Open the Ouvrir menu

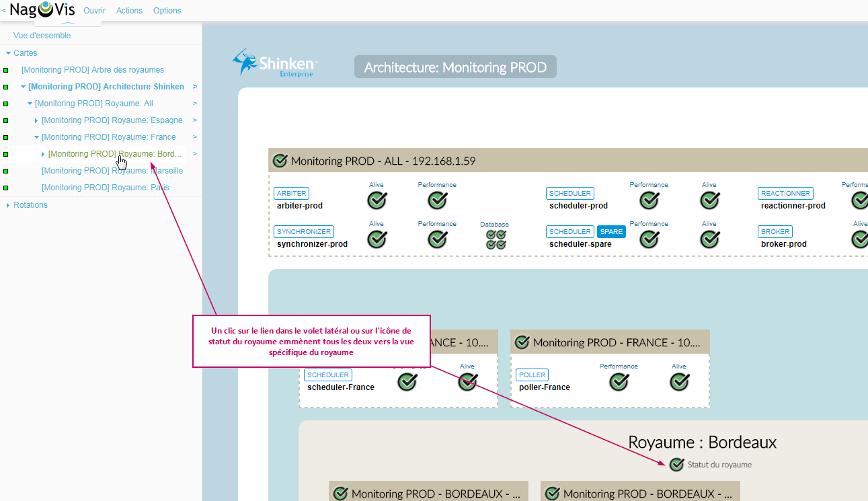94,11
